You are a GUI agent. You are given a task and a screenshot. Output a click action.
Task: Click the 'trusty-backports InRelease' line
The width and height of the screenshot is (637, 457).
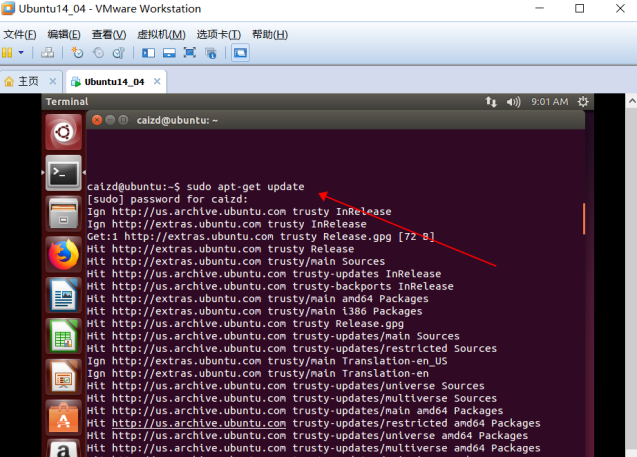(270, 286)
